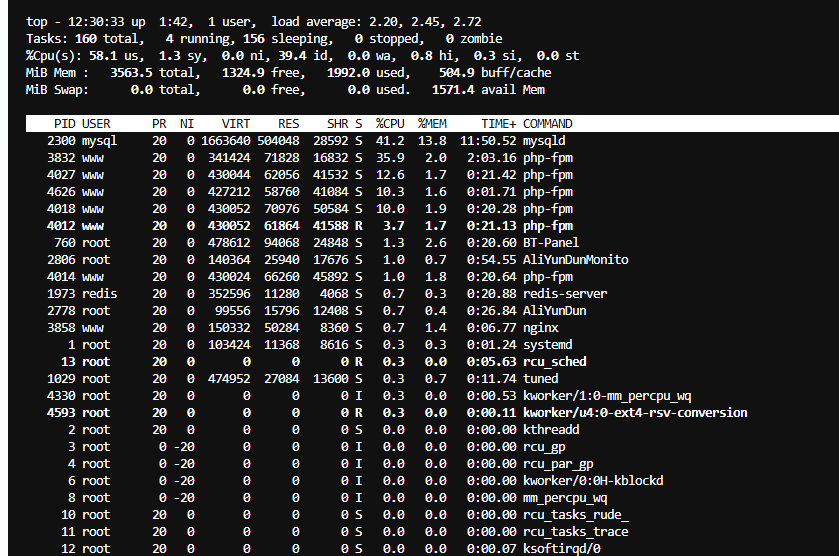Image resolution: width=839 pixels, height=556 pixels.
Task: Click the 11:50.52 TIME+ value
Action: pos(488,141)
